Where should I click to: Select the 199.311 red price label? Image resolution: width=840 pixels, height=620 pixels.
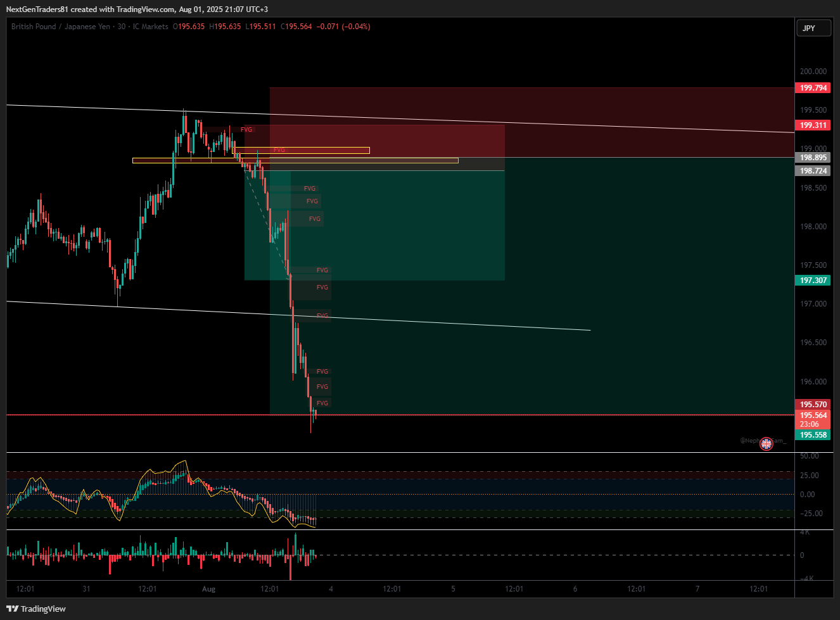[x=813, y=125]
